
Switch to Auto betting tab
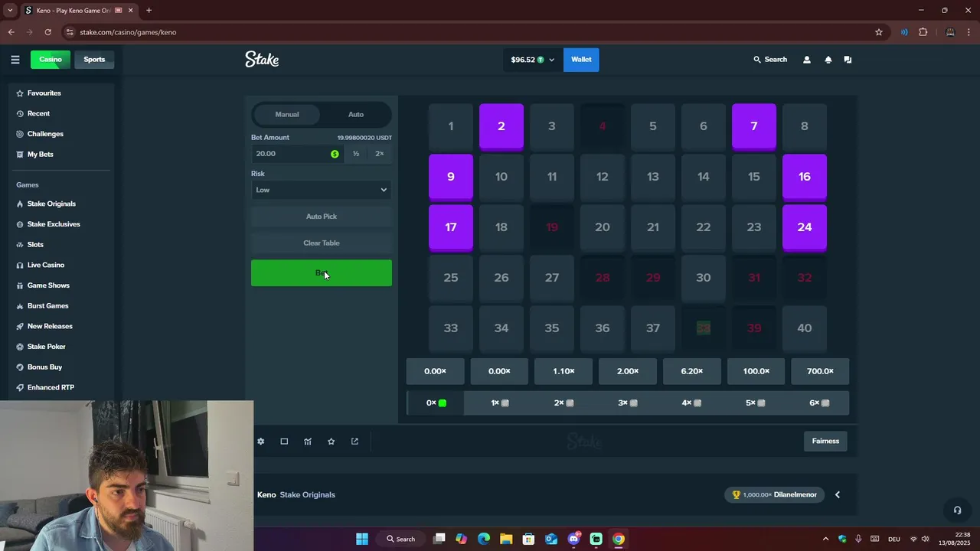coord(356,114)
